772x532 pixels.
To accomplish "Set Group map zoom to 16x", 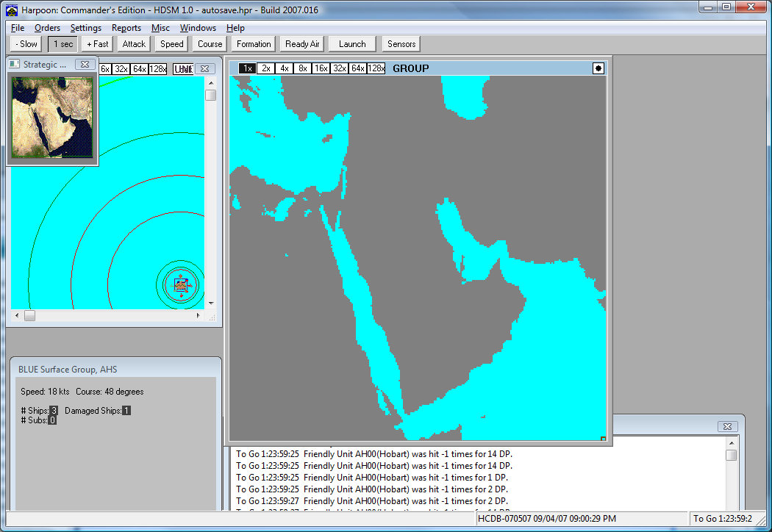I will click(321, 68).
